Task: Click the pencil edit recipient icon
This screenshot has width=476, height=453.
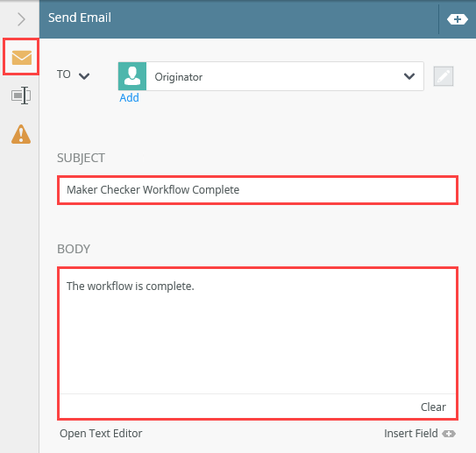Action: point(444,76)
